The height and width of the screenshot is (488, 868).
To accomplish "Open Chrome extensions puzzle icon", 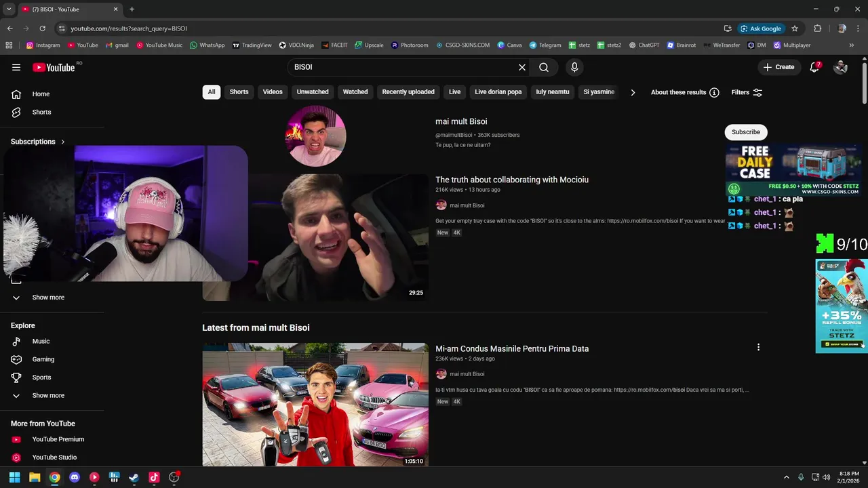I will pyautogui.click(x=817, y=28).
